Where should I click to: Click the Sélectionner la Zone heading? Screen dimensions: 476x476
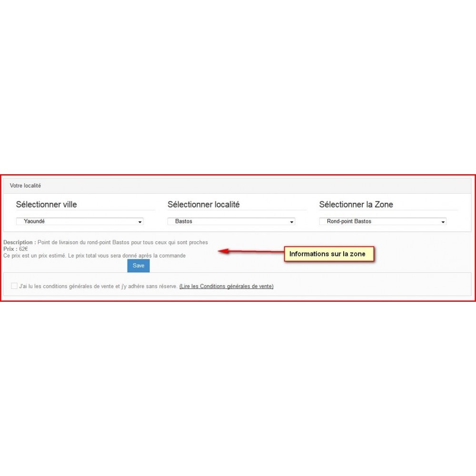pos(356,204)
